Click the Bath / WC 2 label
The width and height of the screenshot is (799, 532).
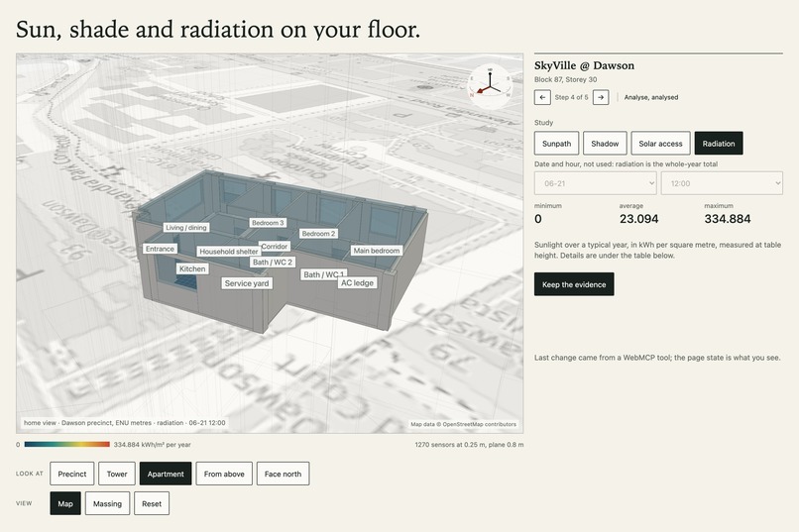[x=273, y=263]
